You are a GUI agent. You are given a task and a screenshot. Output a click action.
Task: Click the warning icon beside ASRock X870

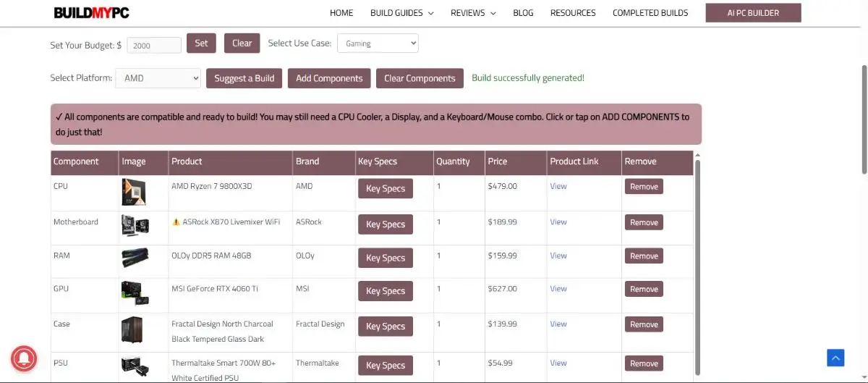[176, 222]
